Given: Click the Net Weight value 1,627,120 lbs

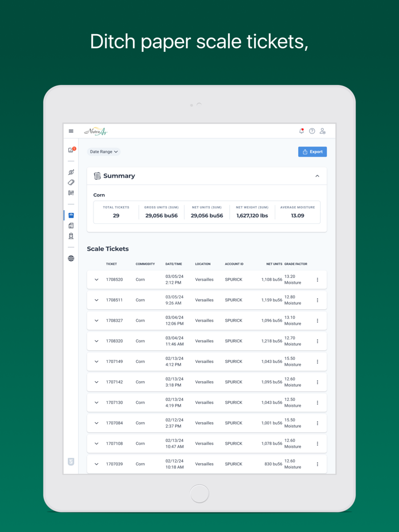Looking at the screenshot, I should (253, 216).
